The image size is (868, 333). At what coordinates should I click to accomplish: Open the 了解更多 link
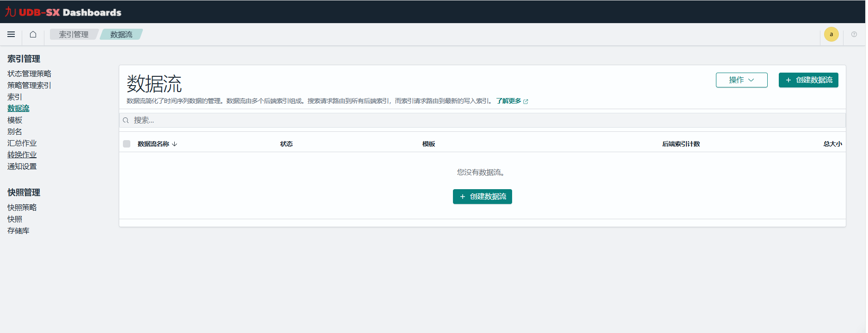click(508, 101)
